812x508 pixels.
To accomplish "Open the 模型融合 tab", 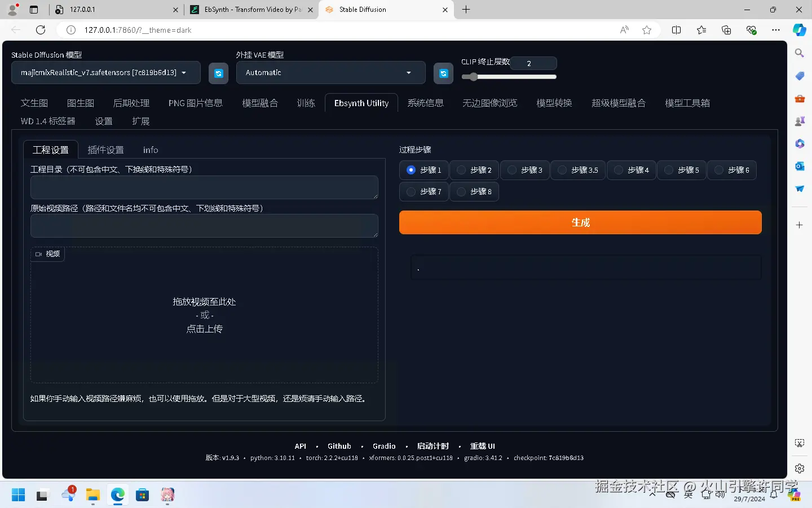I will pyautogui.click(x=260, y=103).
